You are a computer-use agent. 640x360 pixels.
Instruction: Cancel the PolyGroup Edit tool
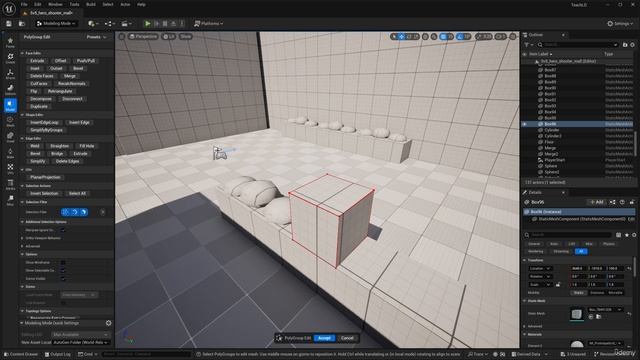point(347,338)
